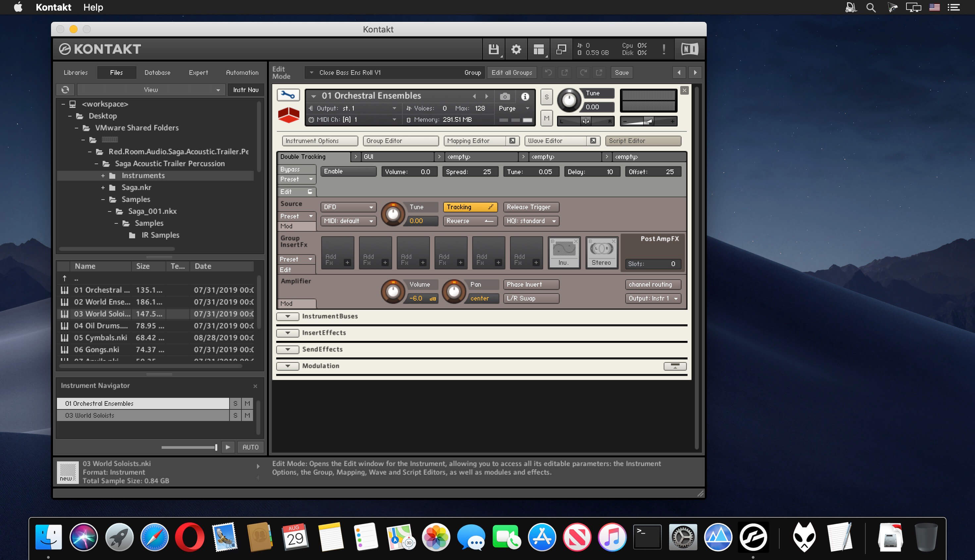Image resolution: width=975 pixels, height=560 pixels.
Task: Click the refresh icon in Files browser
Action: point(65,90)
